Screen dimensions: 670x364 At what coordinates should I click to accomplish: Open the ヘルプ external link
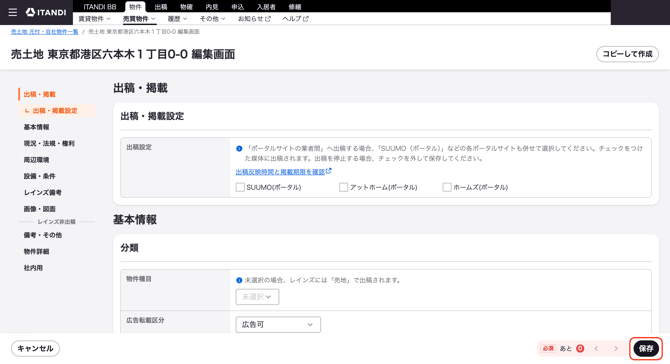295,19
